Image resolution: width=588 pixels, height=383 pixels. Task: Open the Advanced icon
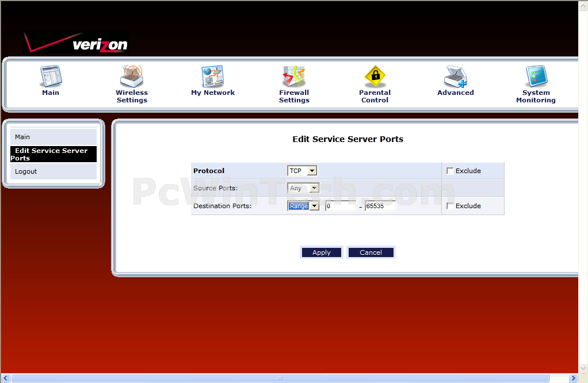pyautogui.click(x=455, y=76)
